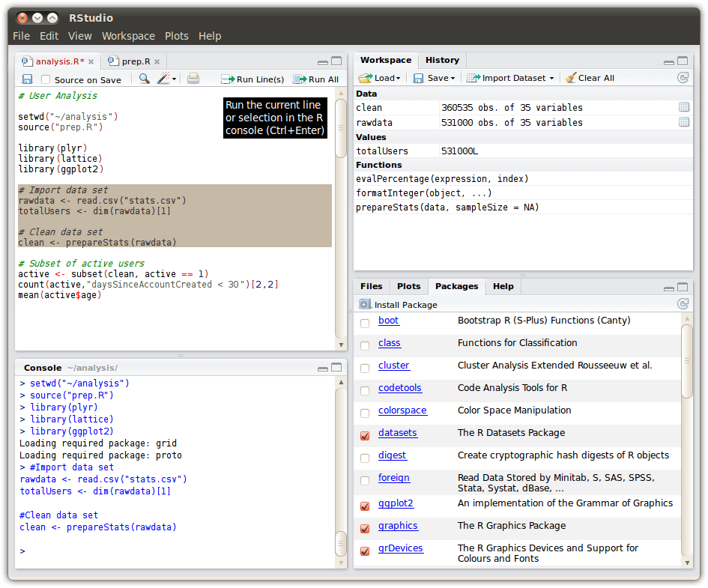Refresh the Packages list
Screen dimensions: 708x588
[683, 304]
